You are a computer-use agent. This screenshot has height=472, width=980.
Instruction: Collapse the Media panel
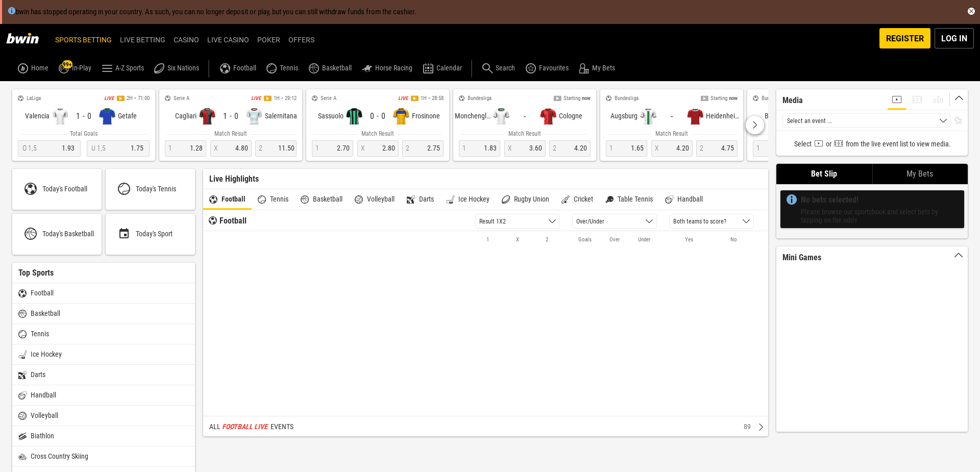click(x=959, y=98)
